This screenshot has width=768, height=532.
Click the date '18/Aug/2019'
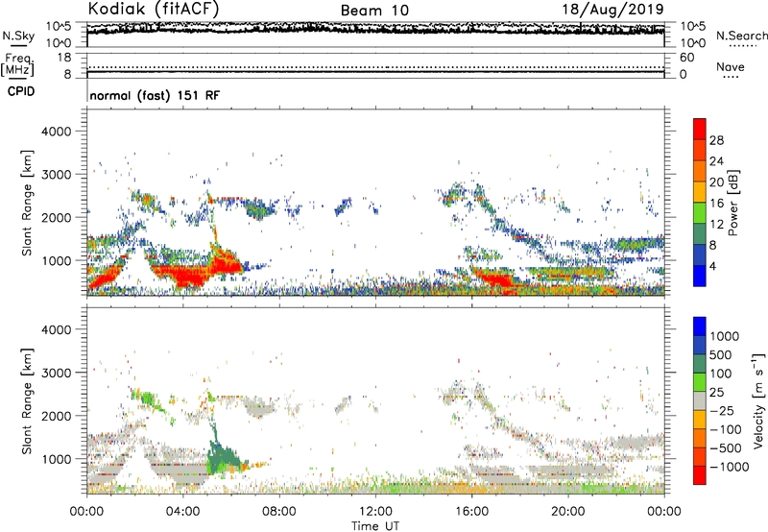pyautogui.click(x=612, y=9)
